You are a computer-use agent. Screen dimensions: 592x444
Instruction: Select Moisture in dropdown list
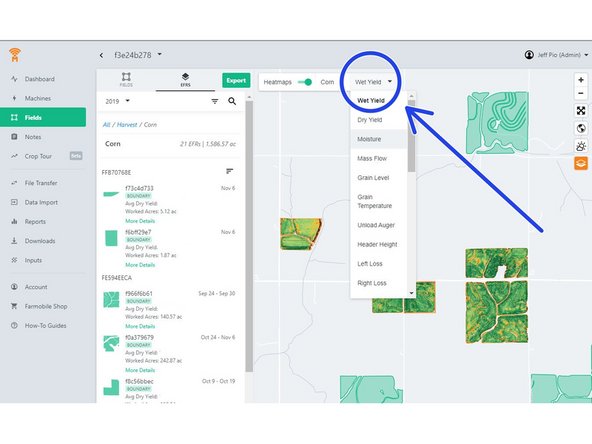pyautogui.click(x=379, y=139)
